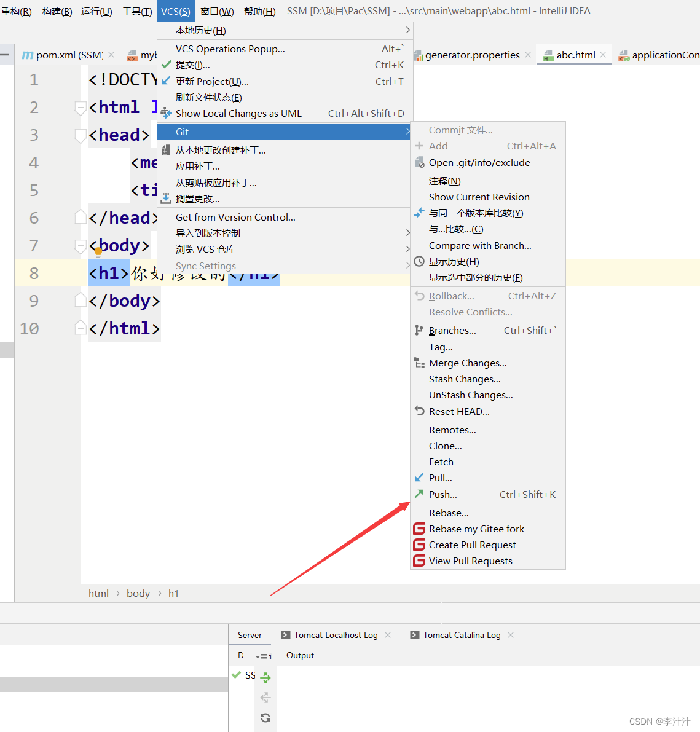
Task: Select 刷新文件状态 menu item
Action: click(x=285, y=98)
